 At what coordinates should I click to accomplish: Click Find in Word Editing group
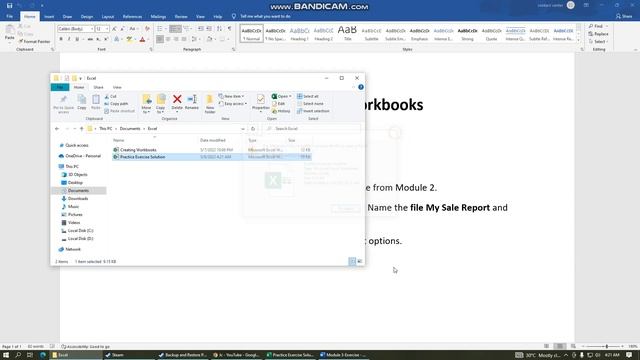596,26
